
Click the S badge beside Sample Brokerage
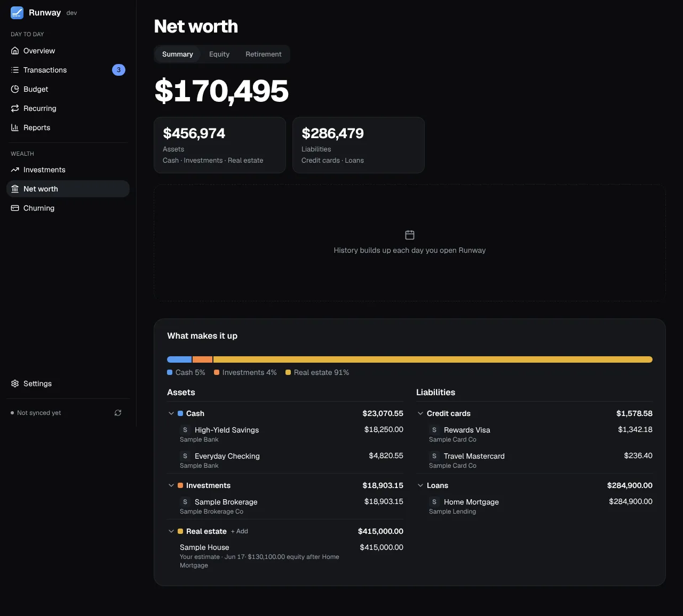pyautogui.click(x=185, y=502)
